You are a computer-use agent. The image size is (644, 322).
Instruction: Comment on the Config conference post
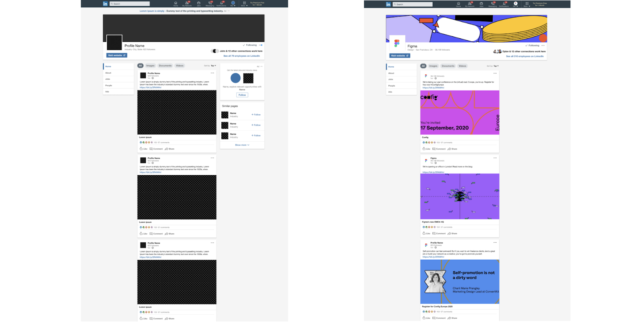[x=439, y=149]
